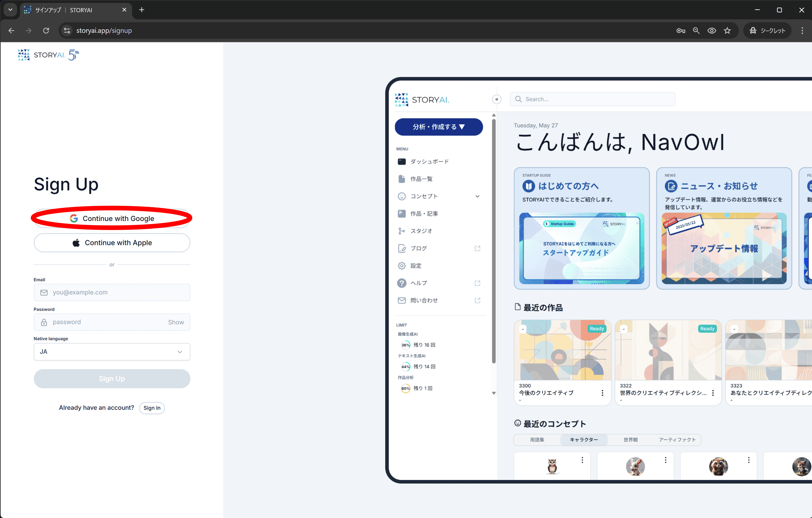Image resolution: width=812 pixels, height=518 pixels.
Task: Click the Email input field
Action: 112,292
